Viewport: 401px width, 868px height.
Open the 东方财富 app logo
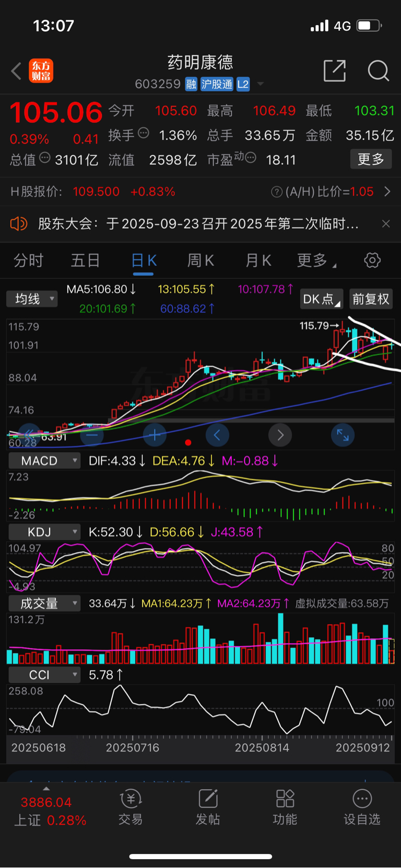pyautogui.click(x=41, y=71)
